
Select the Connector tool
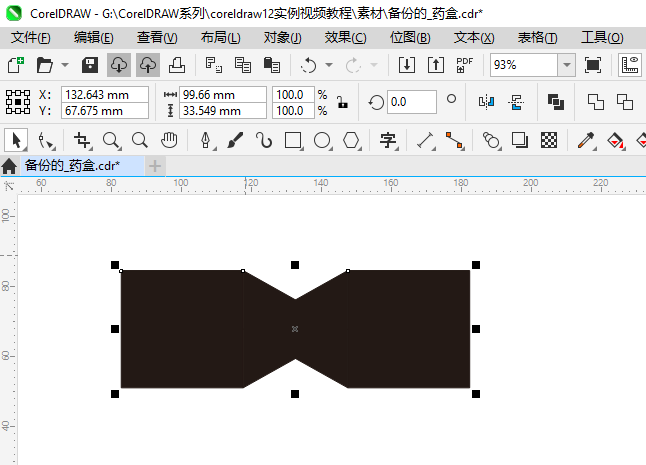coord(455,140)
